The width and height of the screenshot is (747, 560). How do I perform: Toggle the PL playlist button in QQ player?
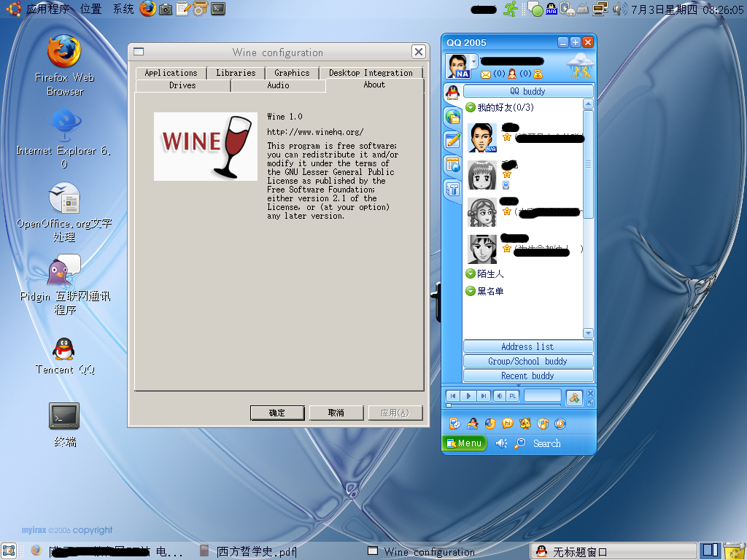click(x=512, y=396)
